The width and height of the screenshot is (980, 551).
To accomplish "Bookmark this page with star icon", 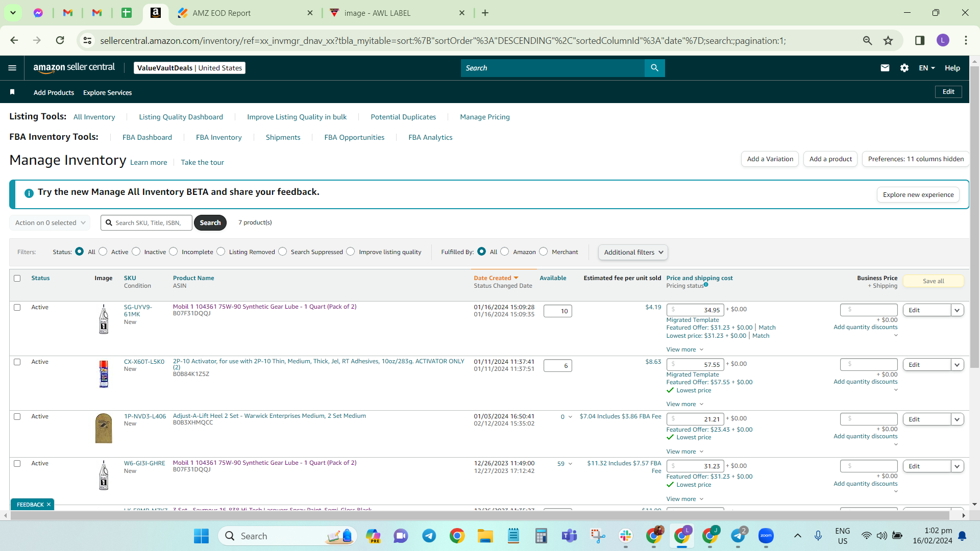I will click(888, 40).
